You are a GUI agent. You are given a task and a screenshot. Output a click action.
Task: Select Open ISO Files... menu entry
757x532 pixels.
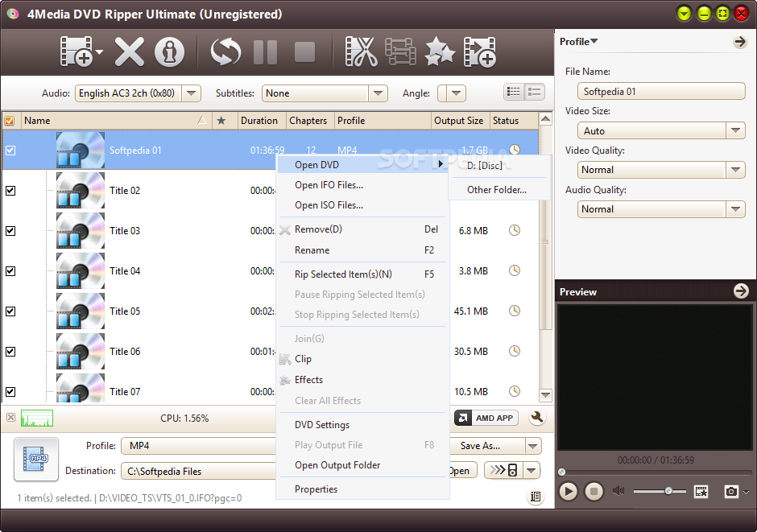click(362, 205)
